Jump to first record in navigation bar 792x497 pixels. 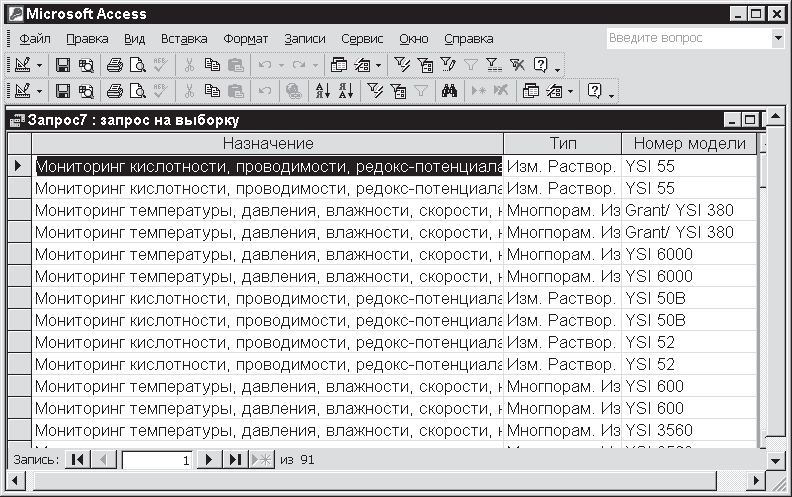[79, 460]
